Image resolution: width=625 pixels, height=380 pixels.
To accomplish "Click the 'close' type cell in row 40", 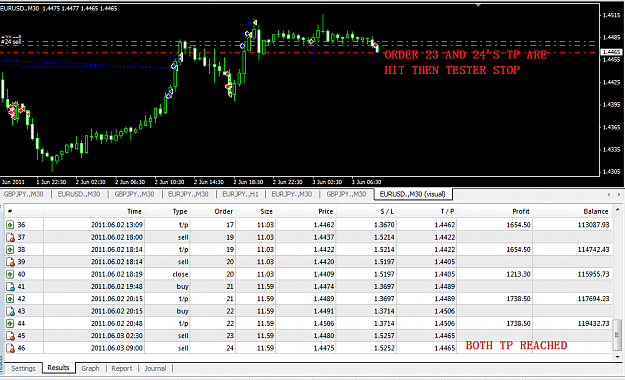I will click(x=180, y=274).
